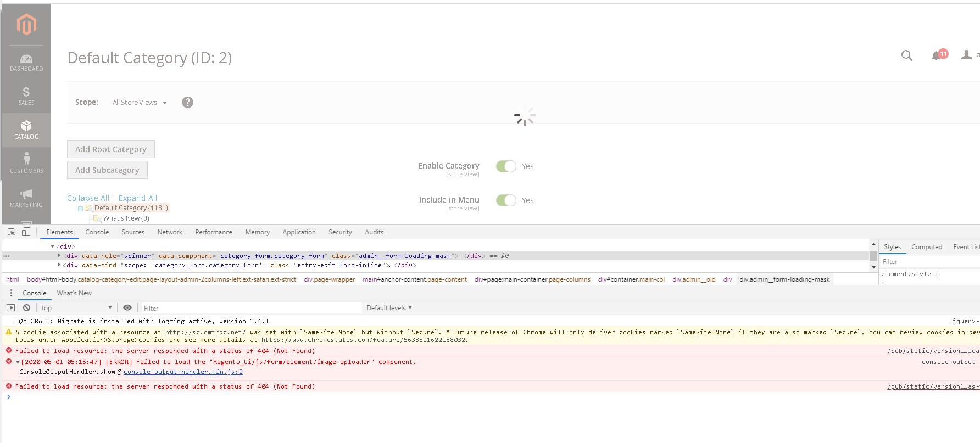This screenshot has height=443, width=980.
Task: Select the DevTools inspect element icon
Action: coord(11,232)
